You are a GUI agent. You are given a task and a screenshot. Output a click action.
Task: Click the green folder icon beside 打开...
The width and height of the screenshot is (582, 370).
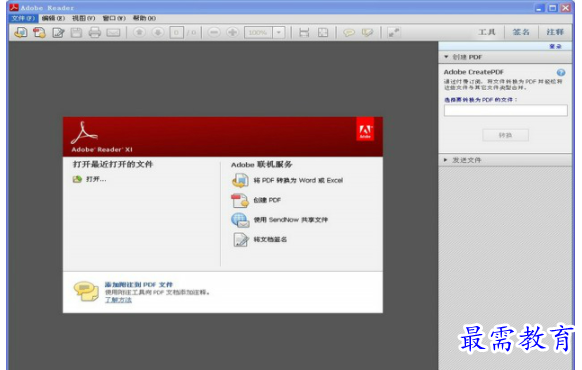coord(77,179)
